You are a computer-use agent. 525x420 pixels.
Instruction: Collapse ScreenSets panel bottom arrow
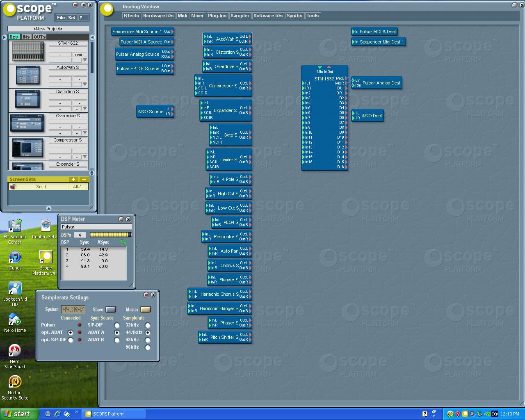(48, 208)
